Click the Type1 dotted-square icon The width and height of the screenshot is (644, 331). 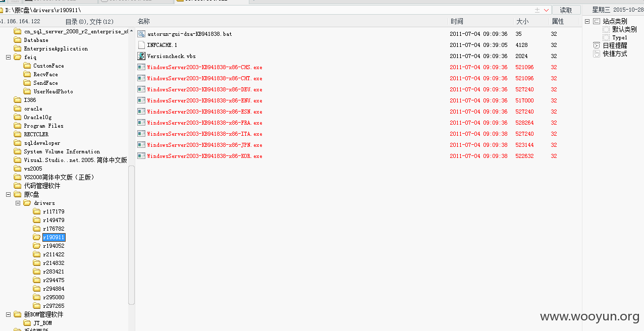[606, 37]
